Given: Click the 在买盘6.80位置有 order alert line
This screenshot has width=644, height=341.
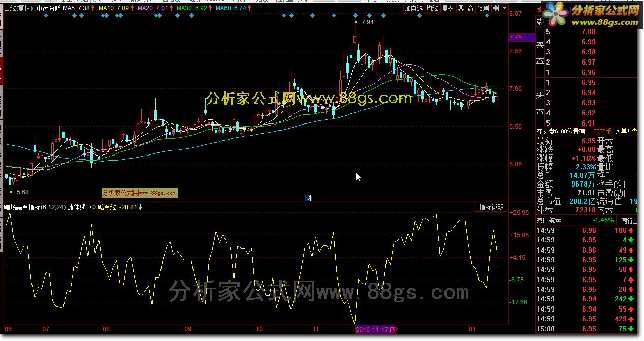Looking at the screenshot, I should pos(587,131).
